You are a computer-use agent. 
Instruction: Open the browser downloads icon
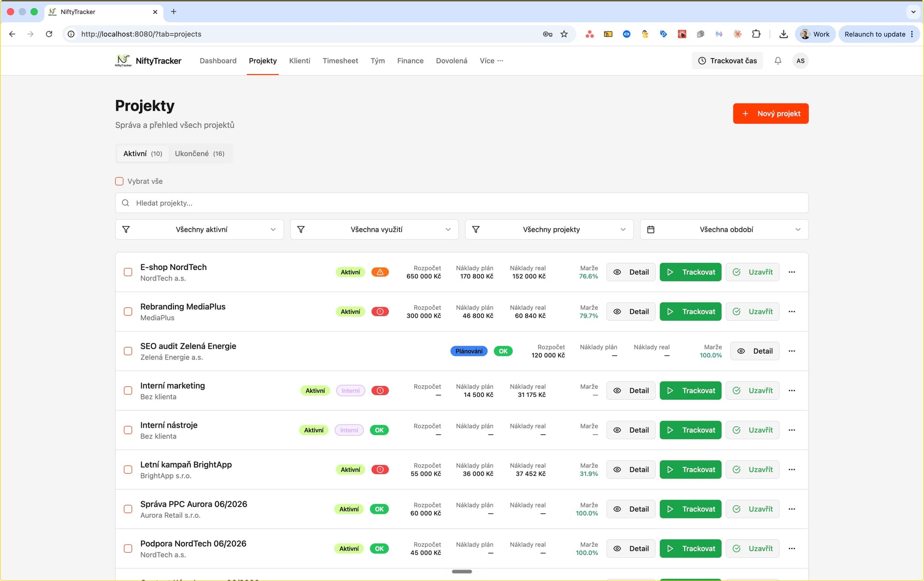point(784,34)
